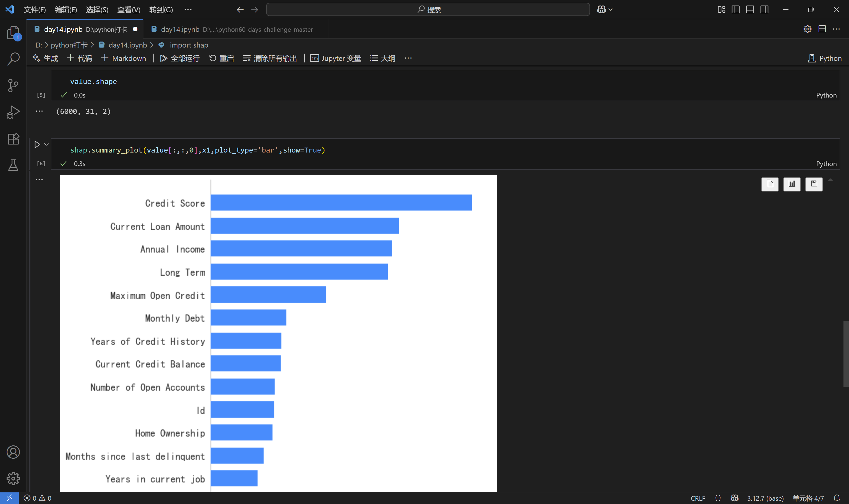849x504 pixels.
Task: Expand run options dropdown beside cell play button
Action: (46, 144)
